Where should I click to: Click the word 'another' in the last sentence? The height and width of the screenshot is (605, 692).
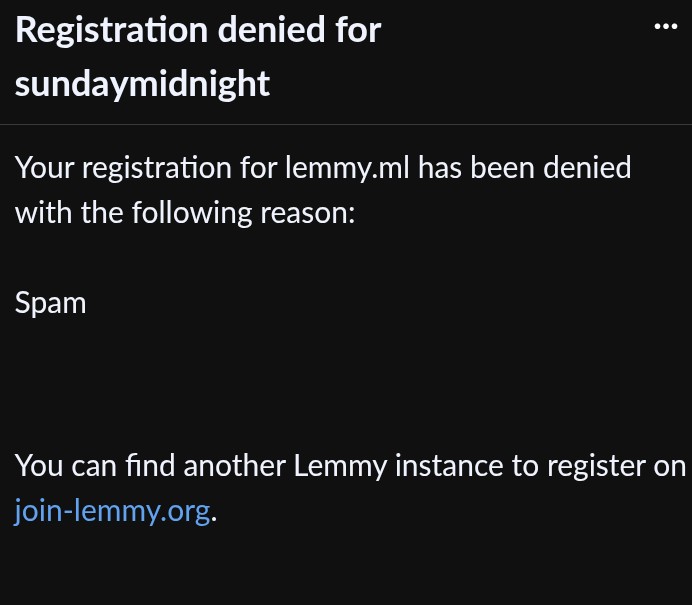tap(234, 466)
